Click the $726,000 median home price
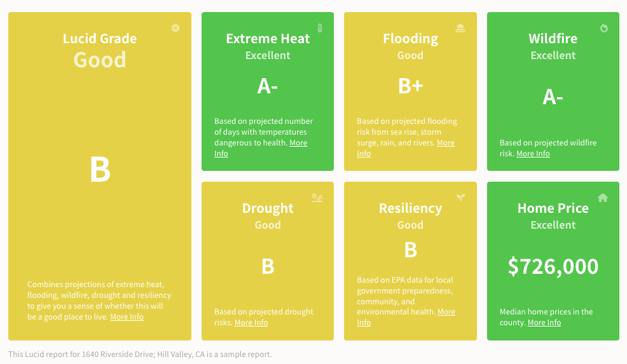 pyautogui.click(x=553, y=267)
